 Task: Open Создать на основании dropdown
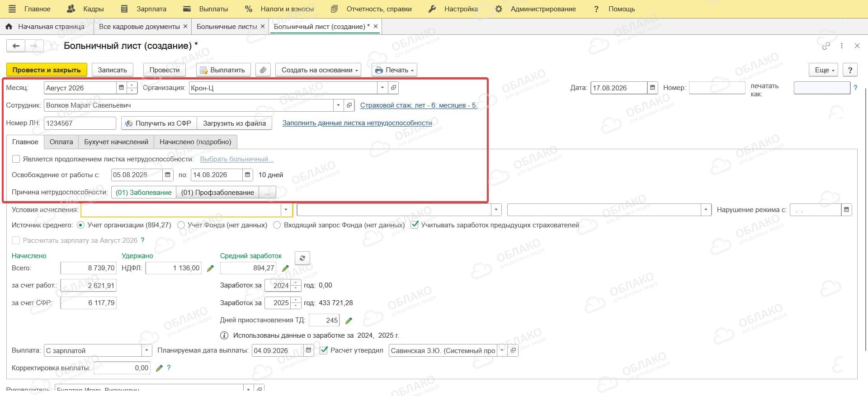pos(318,70)
